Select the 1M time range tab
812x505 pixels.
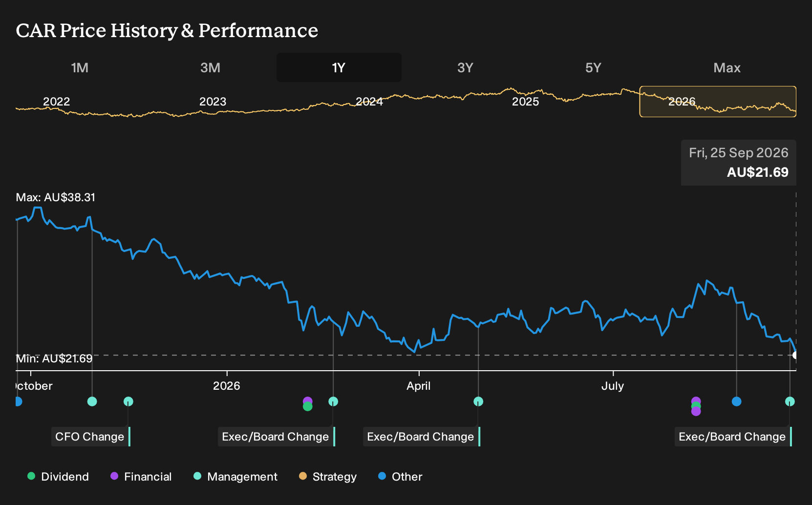tap(80, 67)
